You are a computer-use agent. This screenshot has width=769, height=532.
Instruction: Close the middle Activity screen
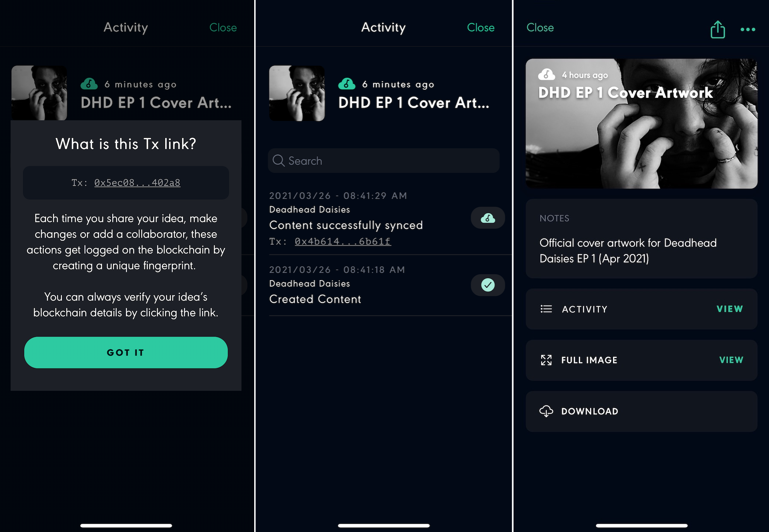tap(481, 27)
